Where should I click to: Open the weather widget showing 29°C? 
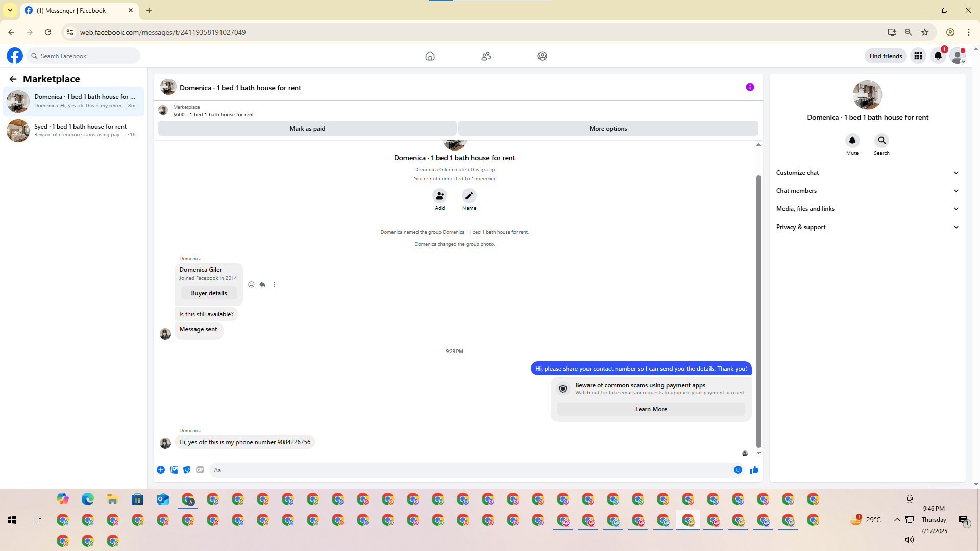pyautogui.click(x=866, y=520)
